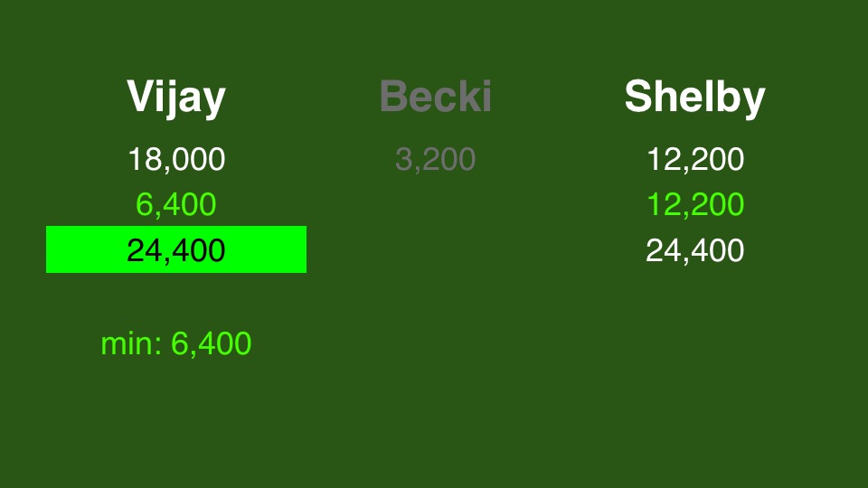This screenshot has height=488, width=868.
Task: Select Vijay's score of 18,000
Action: (x=176, y=159)
